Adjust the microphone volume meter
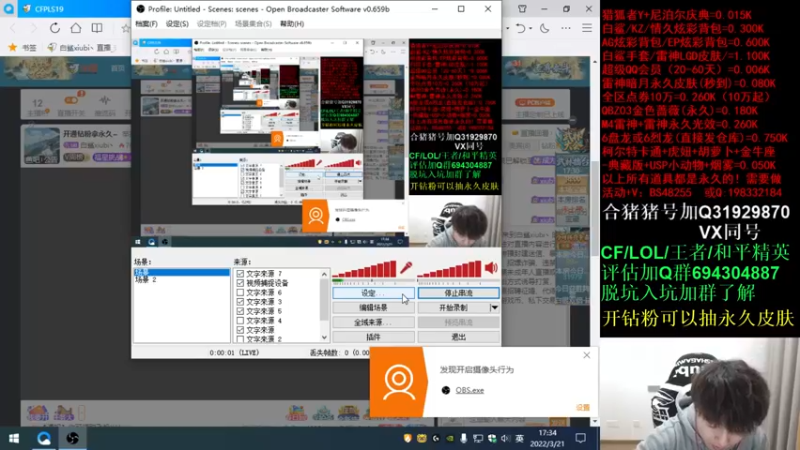 coord(365,269)
